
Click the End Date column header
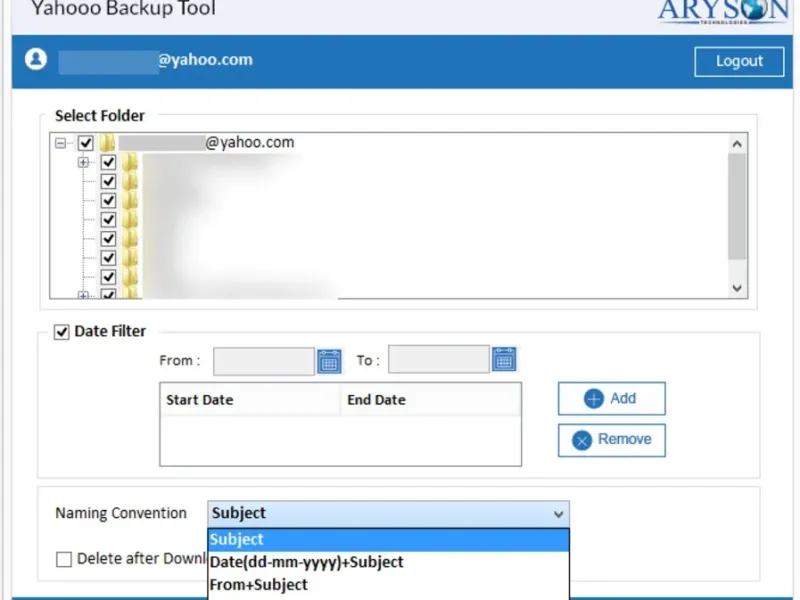pyautogui.click(x=431, y=399)
